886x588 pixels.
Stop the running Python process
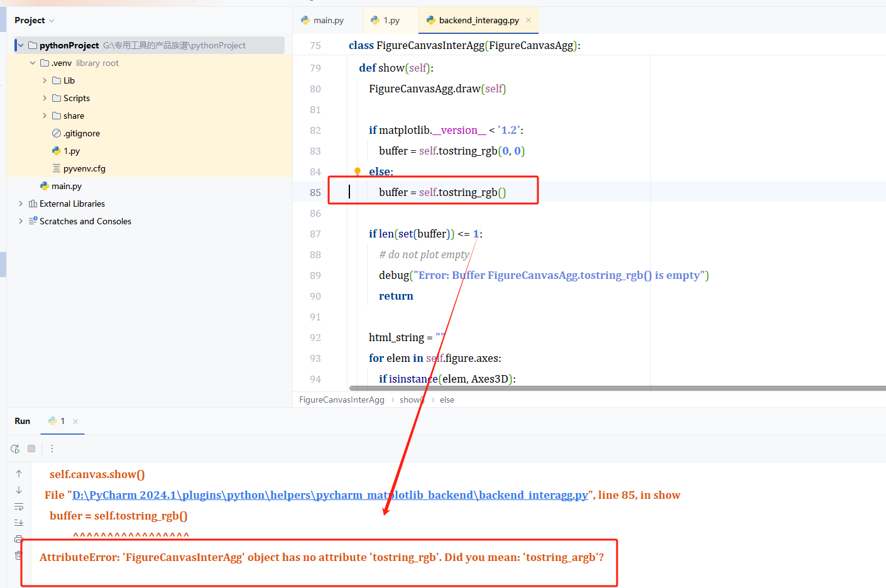tap(31, 448)
